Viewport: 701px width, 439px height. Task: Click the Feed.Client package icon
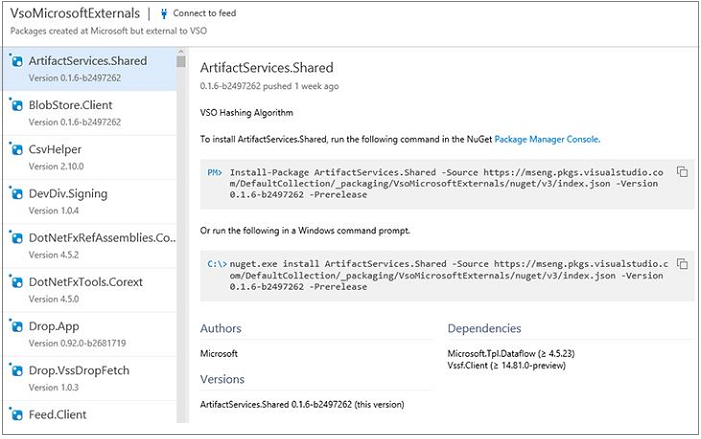pos(17,414)
